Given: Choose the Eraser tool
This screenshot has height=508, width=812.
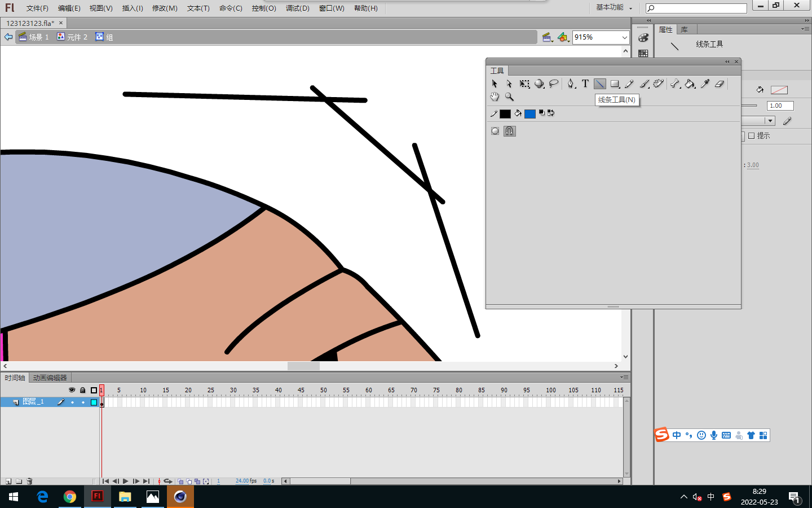Looking at the screenshot, I should pyautogui.click(x=720, y=84).
